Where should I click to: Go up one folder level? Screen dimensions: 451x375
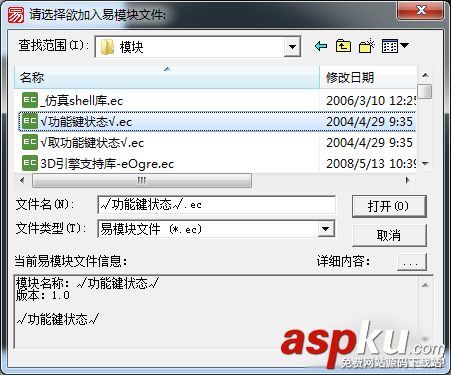(x=343, y=46)
